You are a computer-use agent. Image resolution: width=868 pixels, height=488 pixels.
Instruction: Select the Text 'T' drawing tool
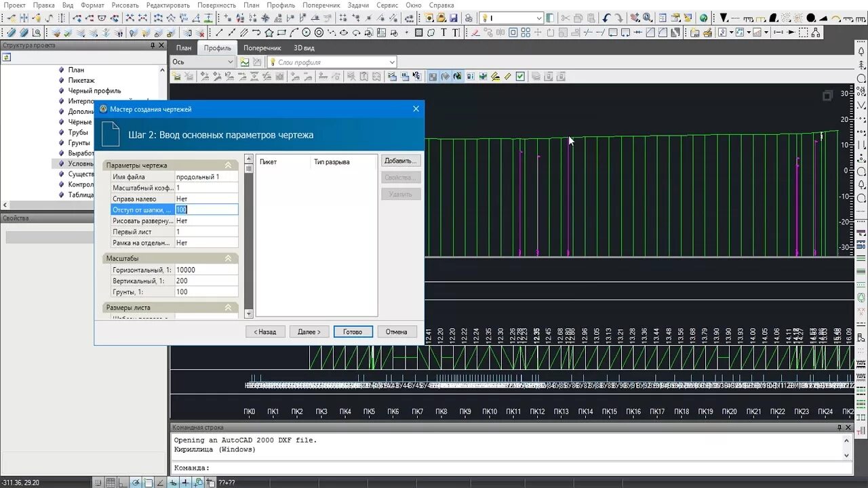click(x=443, y=32)
